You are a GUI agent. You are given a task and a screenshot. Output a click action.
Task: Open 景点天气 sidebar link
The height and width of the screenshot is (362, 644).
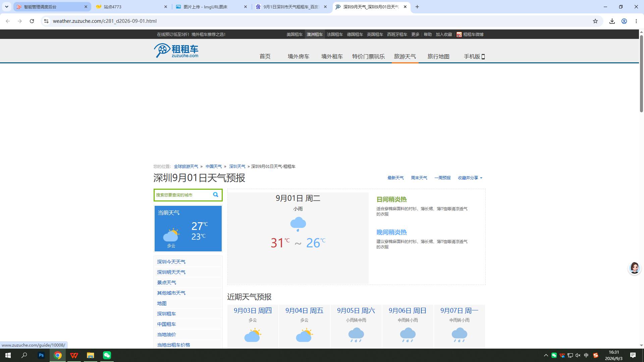166,283
